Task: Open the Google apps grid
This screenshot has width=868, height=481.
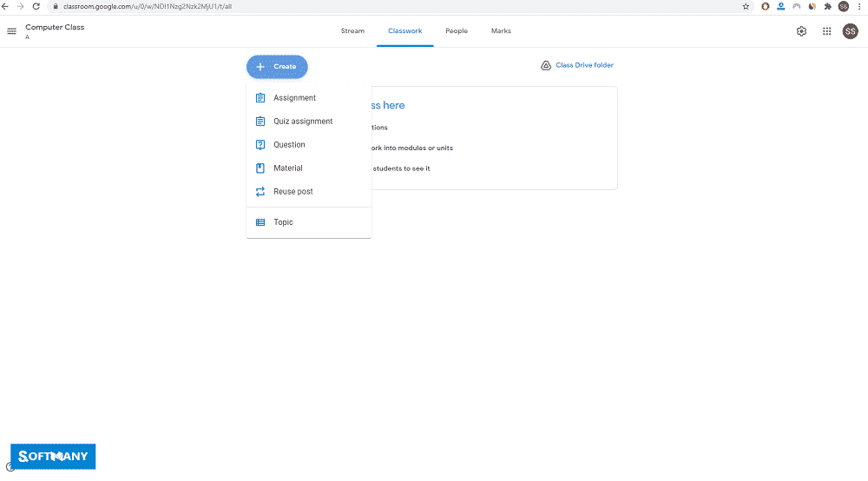Action: [826, 31]
